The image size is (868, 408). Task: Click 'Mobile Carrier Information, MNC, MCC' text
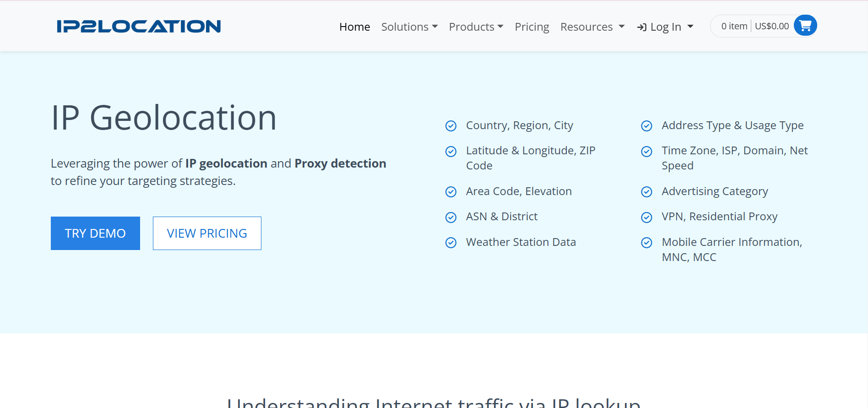point(732,250)
